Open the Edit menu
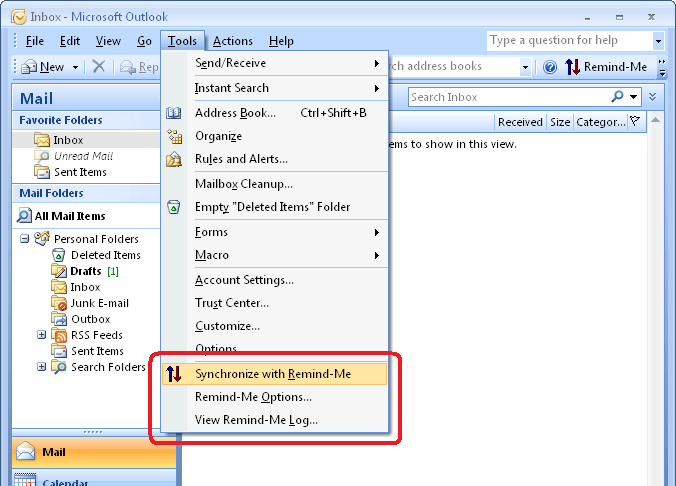The height and width of the screenshot is (486, 676). 70,41
